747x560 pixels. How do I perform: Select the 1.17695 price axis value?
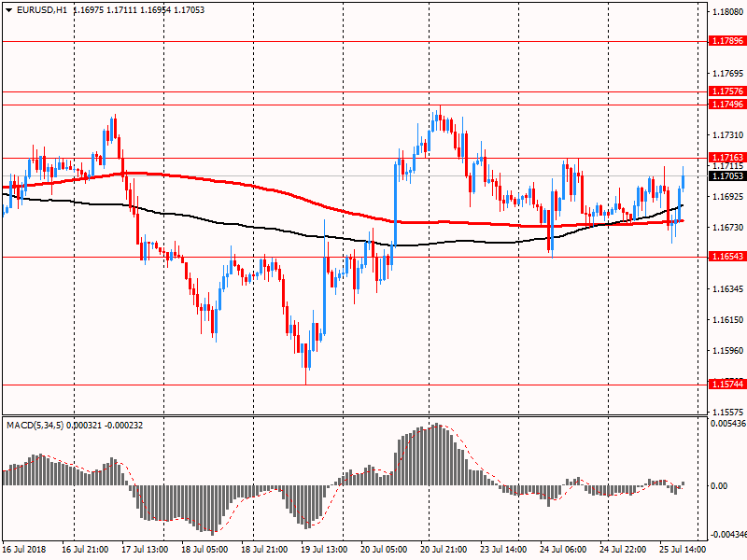coord(728,74)
